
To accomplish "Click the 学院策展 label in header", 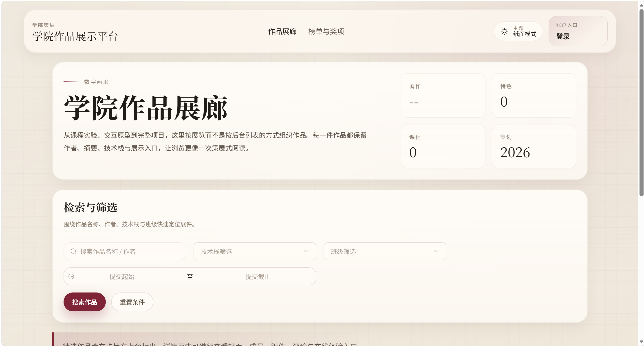I will point(44,25).
